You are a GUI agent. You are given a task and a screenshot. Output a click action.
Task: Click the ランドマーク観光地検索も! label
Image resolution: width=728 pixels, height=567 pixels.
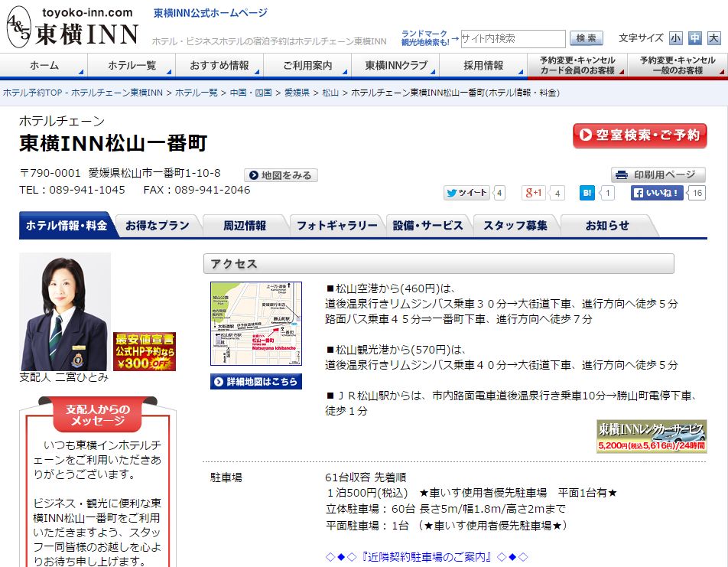(425, 38)
